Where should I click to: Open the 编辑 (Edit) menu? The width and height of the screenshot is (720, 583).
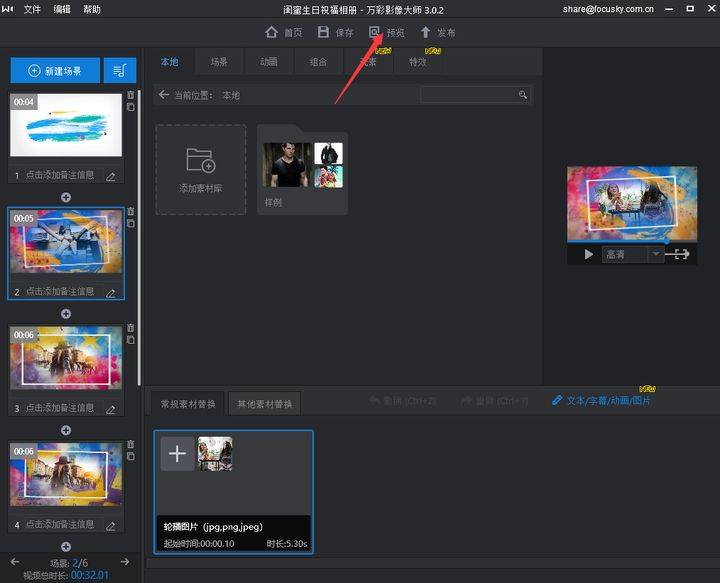(x=62, y=9)
